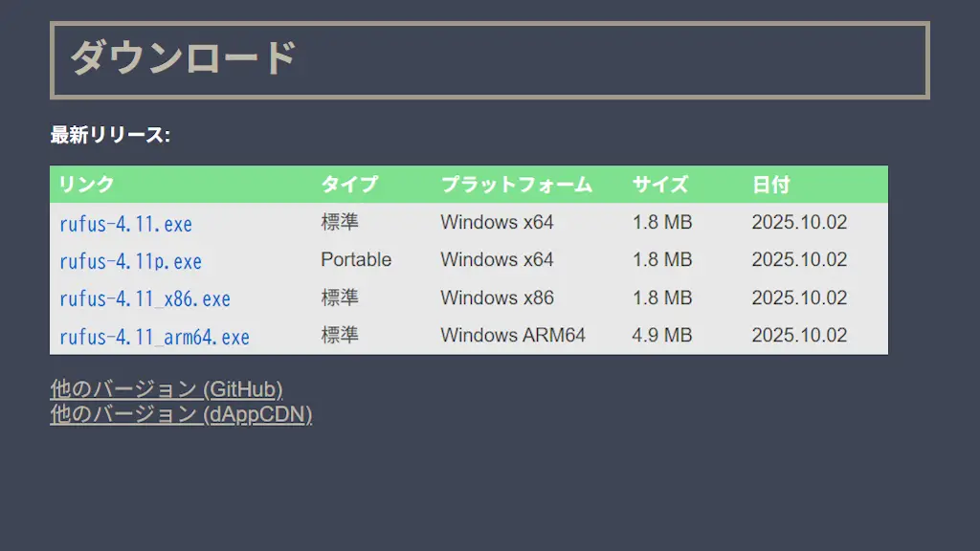This screenshot has width=980, height=551.
Task: Download the portable rufus-4.11p.exe file
Action: coord(130,261)
